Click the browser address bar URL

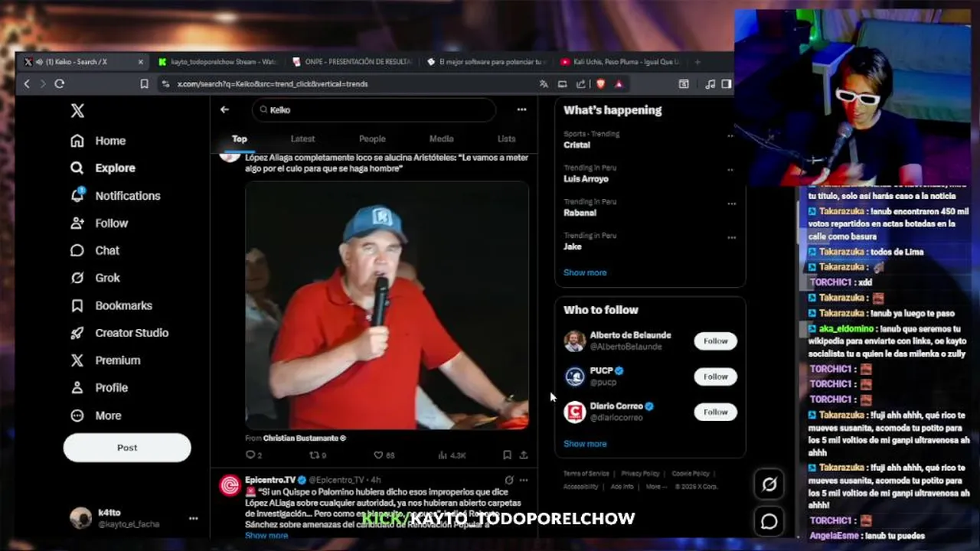click(273, 84)
